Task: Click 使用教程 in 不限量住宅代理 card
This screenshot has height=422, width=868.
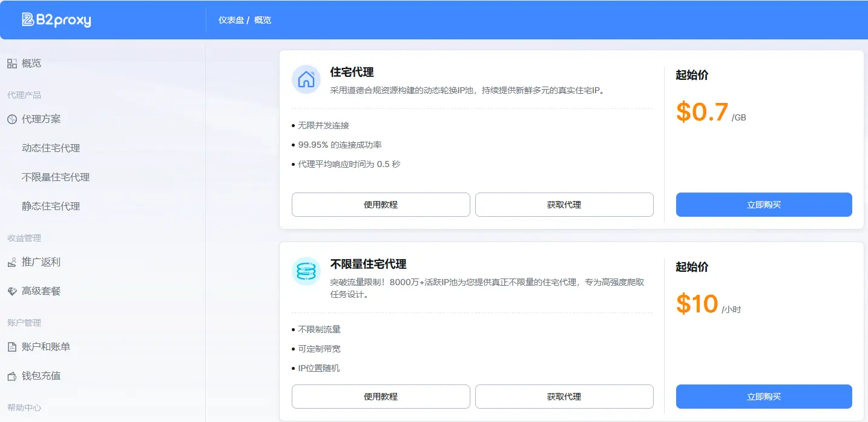Action: [x=381, y=397]
